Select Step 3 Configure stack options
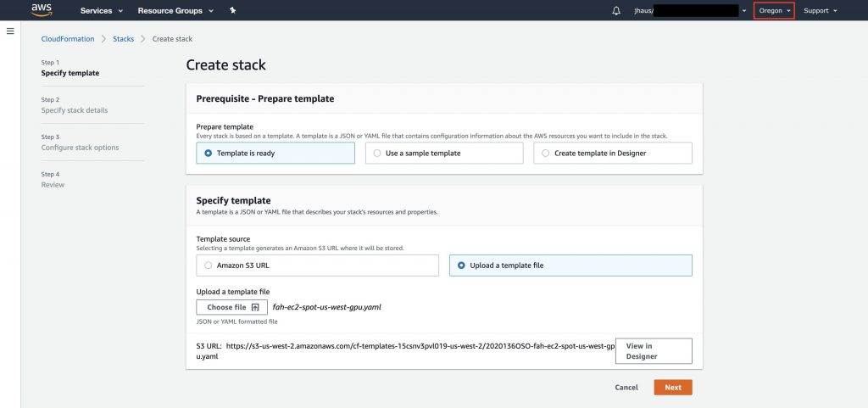Screen dimensions: 868x408 point(80,143)
